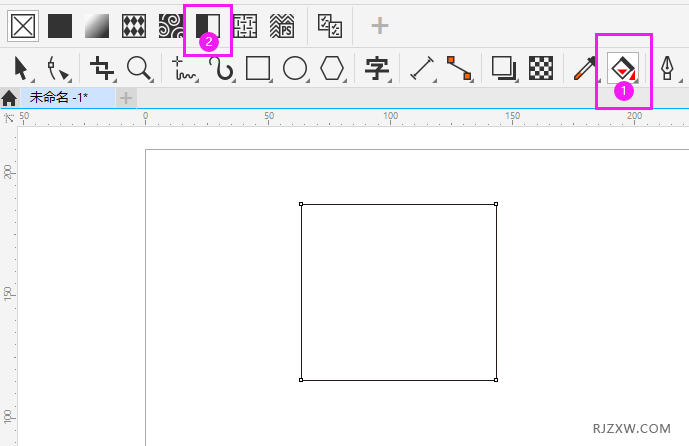Viewport: 689px width, 446px height.
Task: Click the ruler origin corner icon
Action: [9, 117]
